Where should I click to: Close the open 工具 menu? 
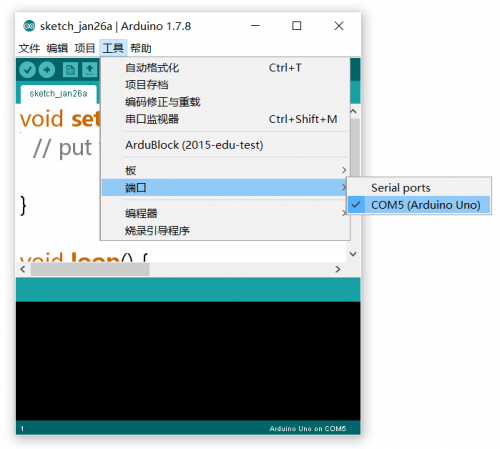(x=113, y=48)
